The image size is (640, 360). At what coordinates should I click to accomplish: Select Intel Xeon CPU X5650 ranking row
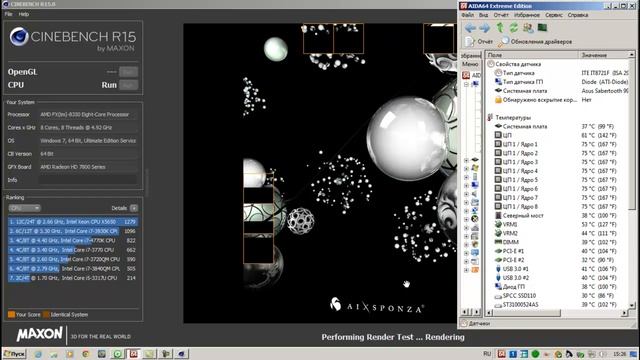click(73, 222)
